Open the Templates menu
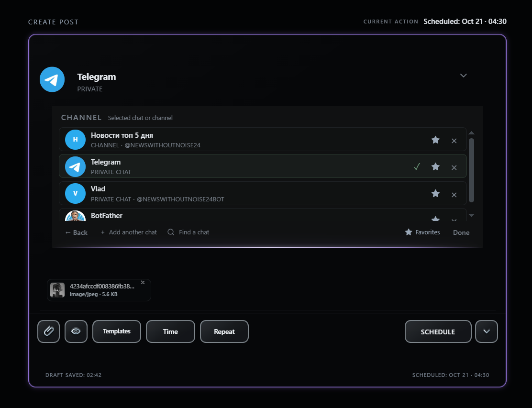This screenshot has width=532, height=408. pos(117,331)
